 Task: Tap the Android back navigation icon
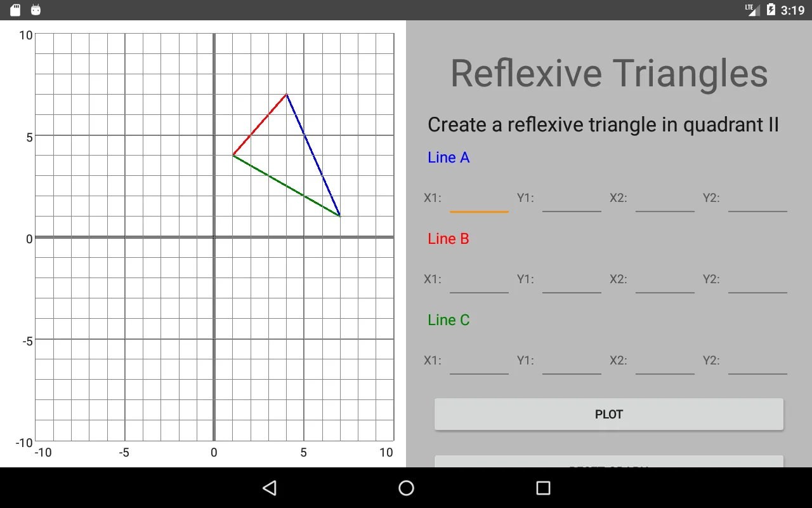point(270,488)
